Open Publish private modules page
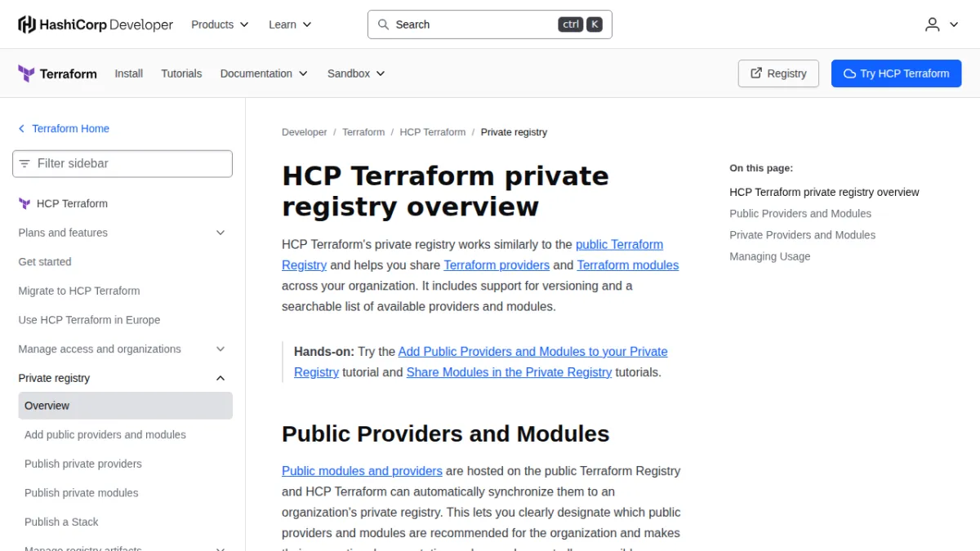980x551 pixels. click(82, 493)
